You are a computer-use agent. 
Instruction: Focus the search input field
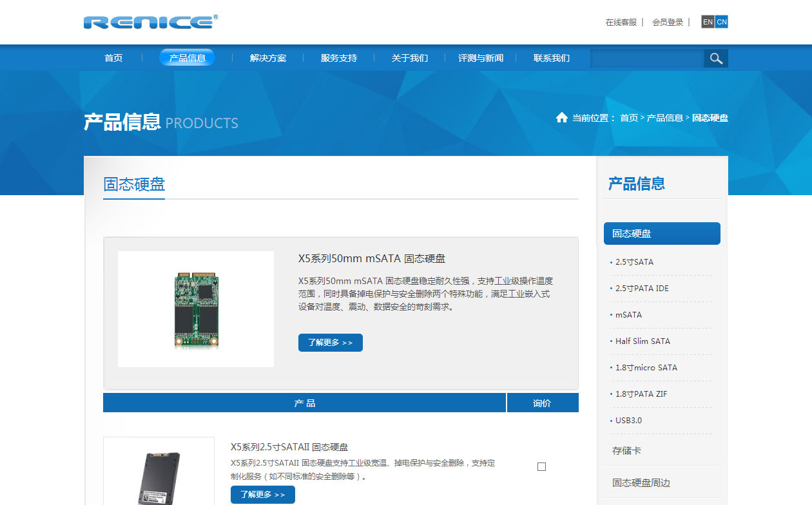[647, 59]
